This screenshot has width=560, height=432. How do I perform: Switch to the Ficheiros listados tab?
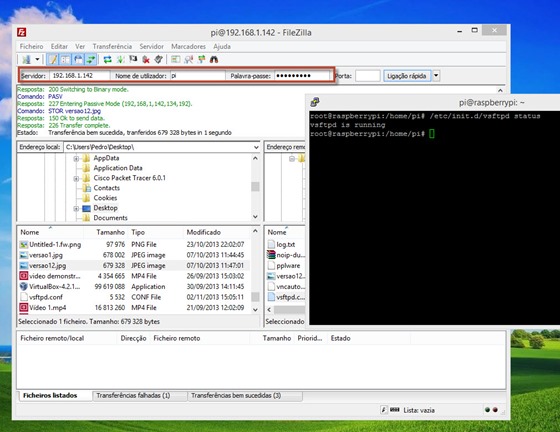click(50, 395)
